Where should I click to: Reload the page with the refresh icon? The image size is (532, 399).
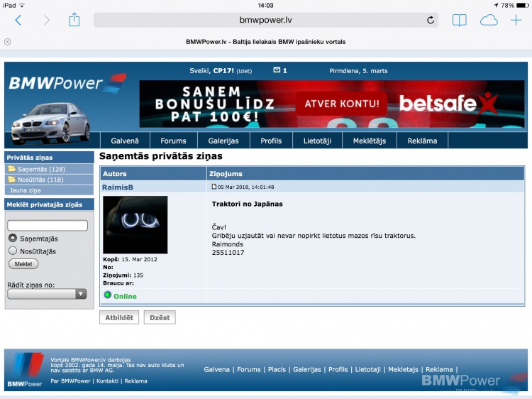point(431,20)
